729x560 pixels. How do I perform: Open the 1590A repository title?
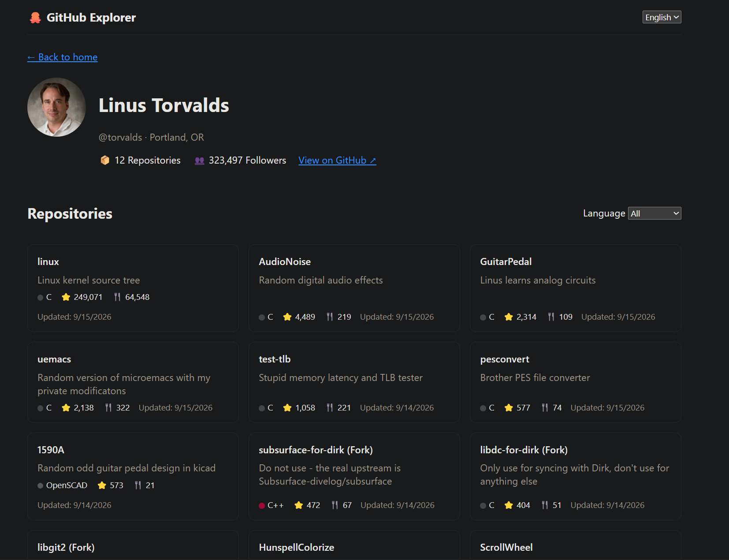point(51,450)
